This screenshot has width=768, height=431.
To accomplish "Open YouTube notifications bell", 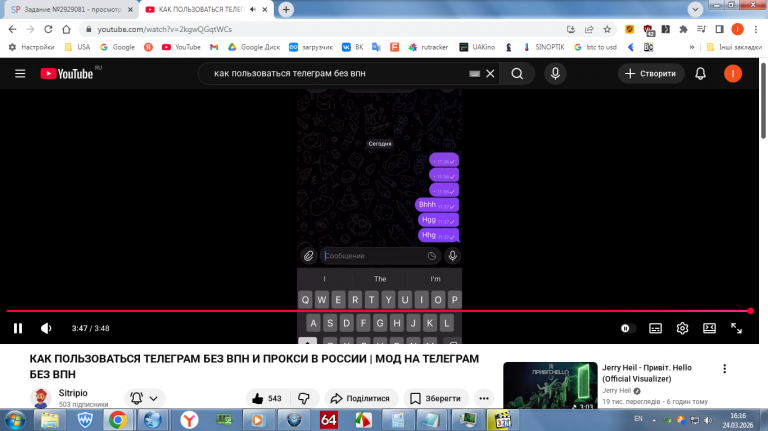I will pos(700,73).
